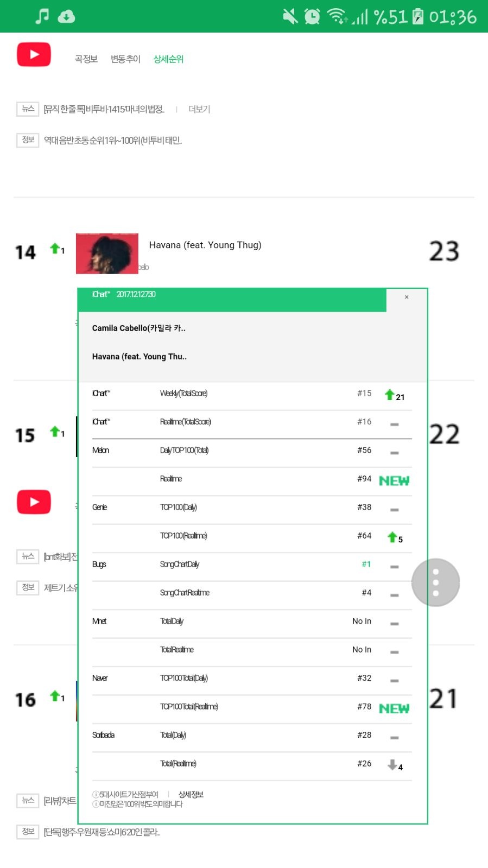Tap the cloud download status icon
Image resolution: width=488 pixels, height=868 pixels.
click(x=66, y=16)
